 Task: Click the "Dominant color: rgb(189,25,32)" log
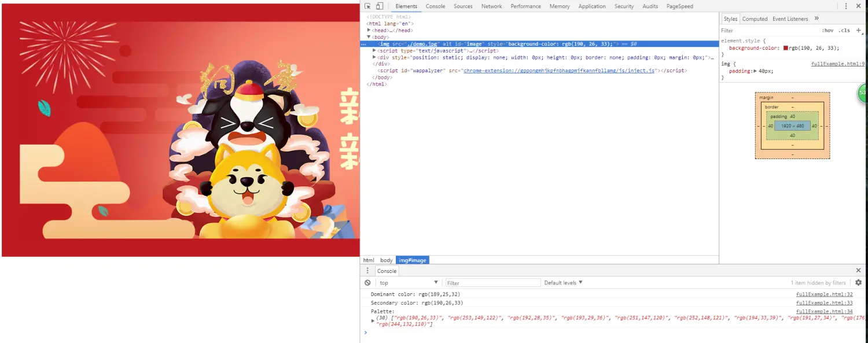click(415, 294)
